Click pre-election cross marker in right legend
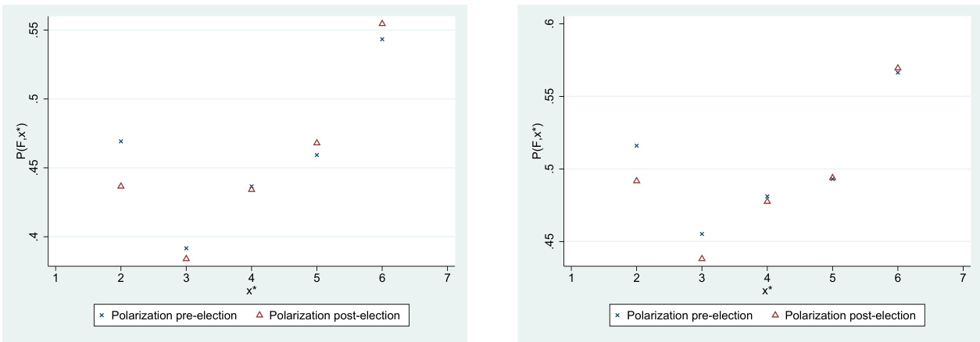980x342 pixels. (x=617, y=315)
